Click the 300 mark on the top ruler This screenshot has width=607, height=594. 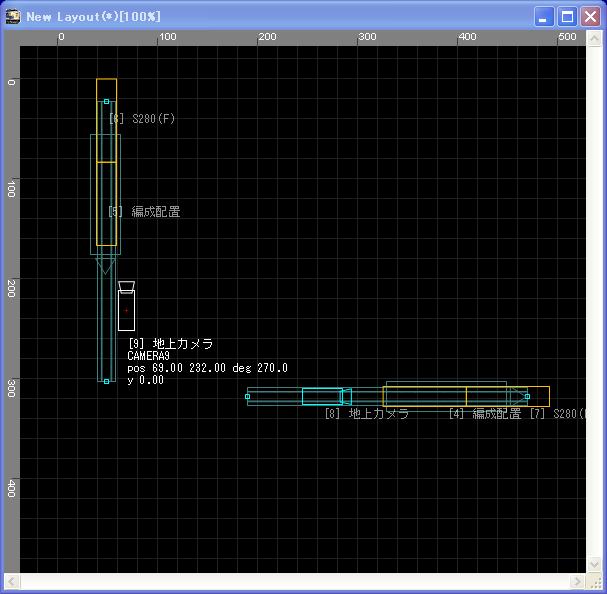pyautogui.click(x=368, y=37)
